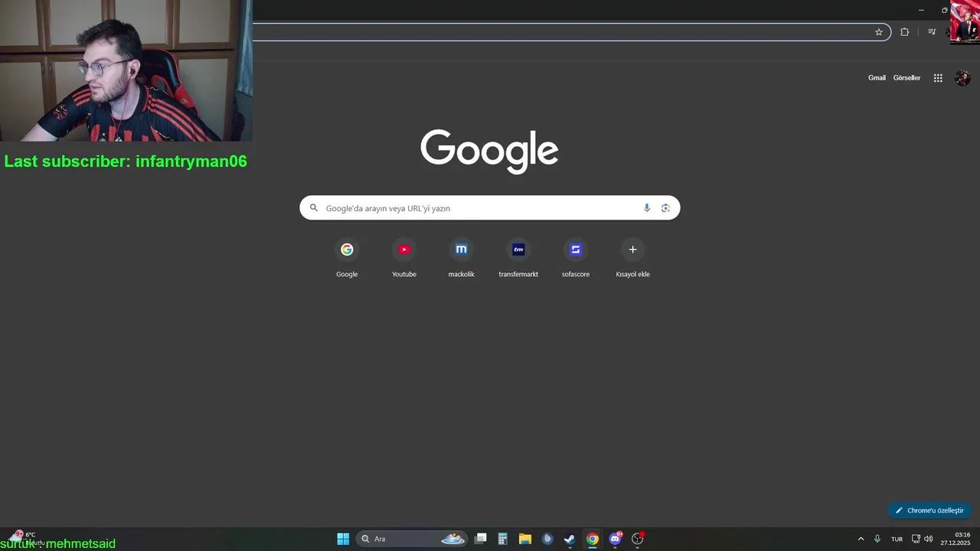Image resolution: width=980 pixels, height=551 pixels.
Task: Expand hidden system tray icons
Action: (x=861, y=539)
